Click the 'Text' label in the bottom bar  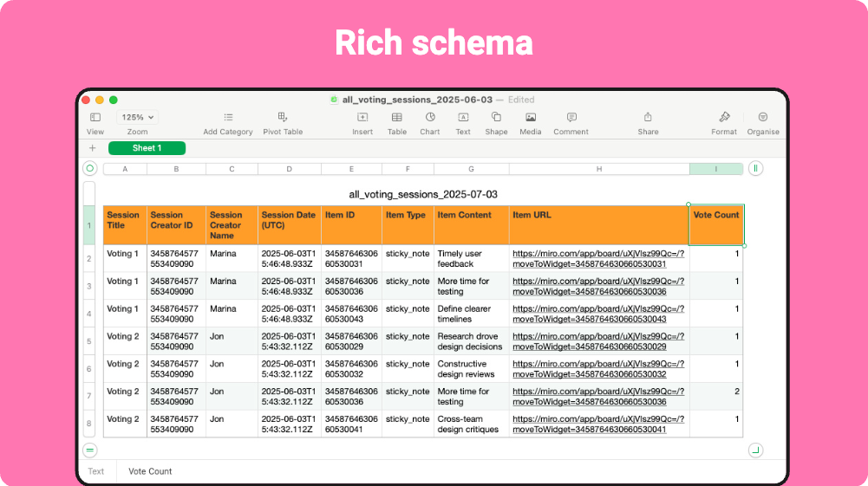(x=95, y=471)
